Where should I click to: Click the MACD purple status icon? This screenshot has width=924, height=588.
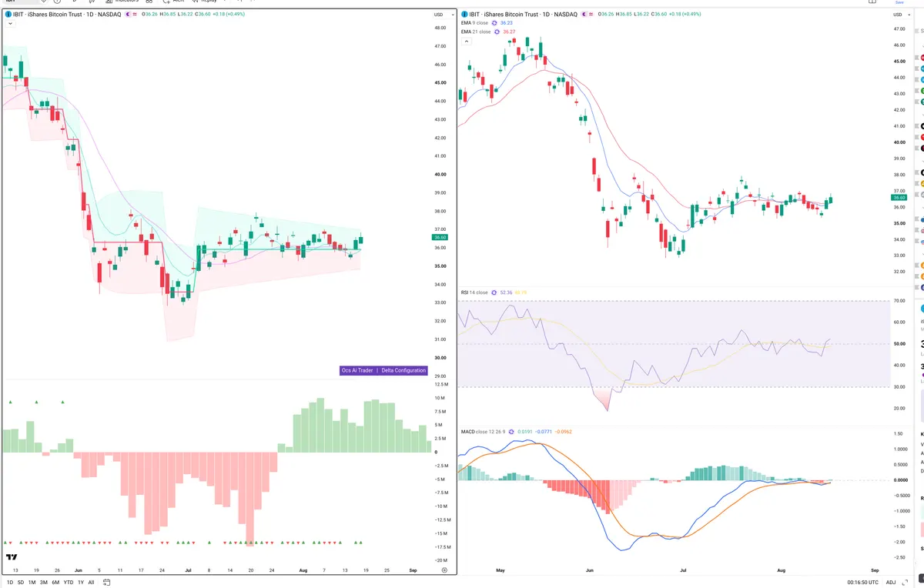pos(511,432)
